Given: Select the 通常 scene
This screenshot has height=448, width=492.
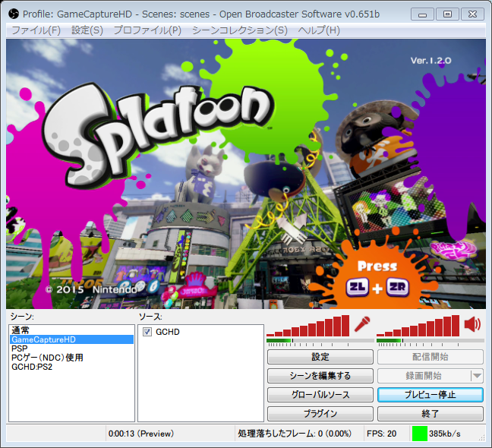Looking at the screenshot, I should 71,330.
